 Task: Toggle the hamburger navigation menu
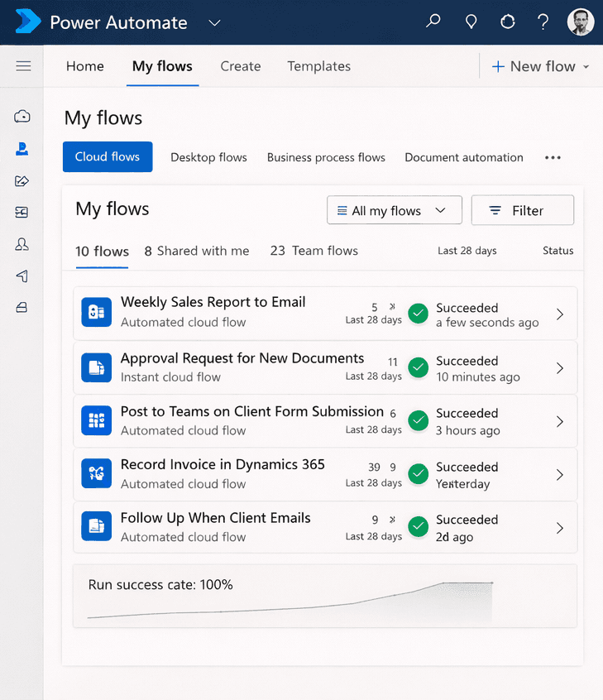coord(23,66)
